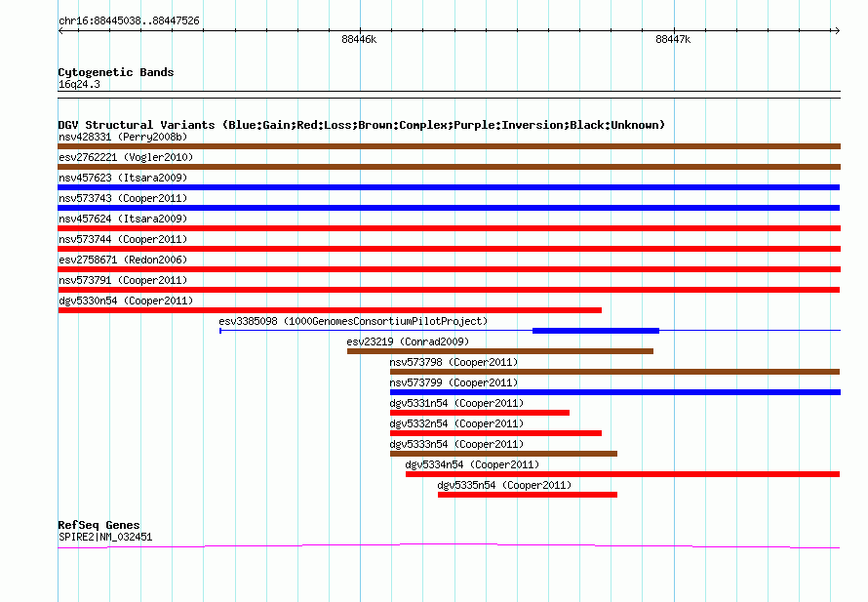Open the nsv573791 (Cooper2011) red bar
The image size is (868, 602).
[x=449, y=290]
